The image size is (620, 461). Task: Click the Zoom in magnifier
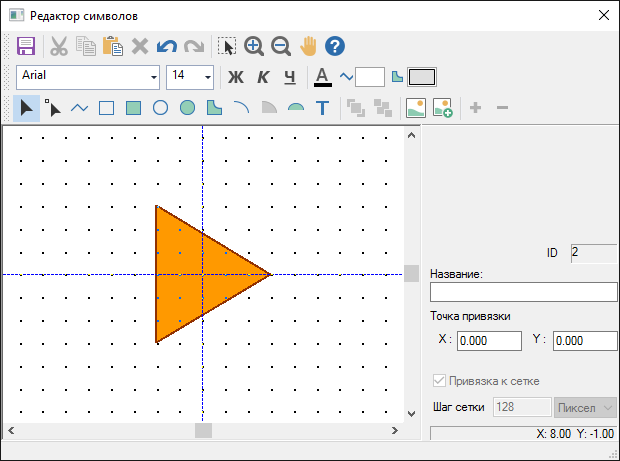click(254, 46)
